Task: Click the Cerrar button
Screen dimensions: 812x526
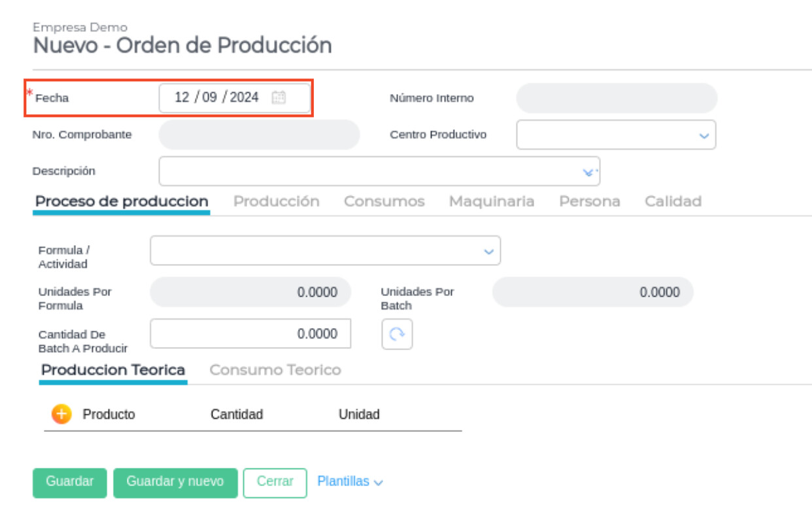Action: (x=275, y=482)
